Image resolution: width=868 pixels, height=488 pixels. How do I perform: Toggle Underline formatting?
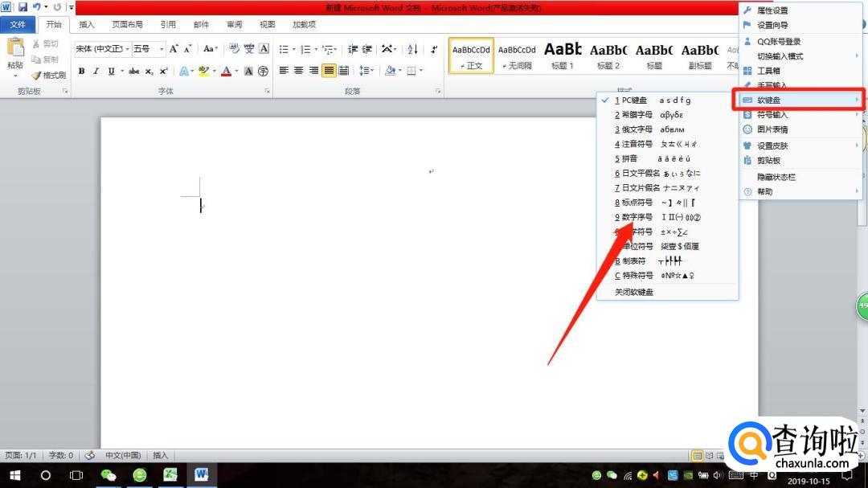pos(111,71)
